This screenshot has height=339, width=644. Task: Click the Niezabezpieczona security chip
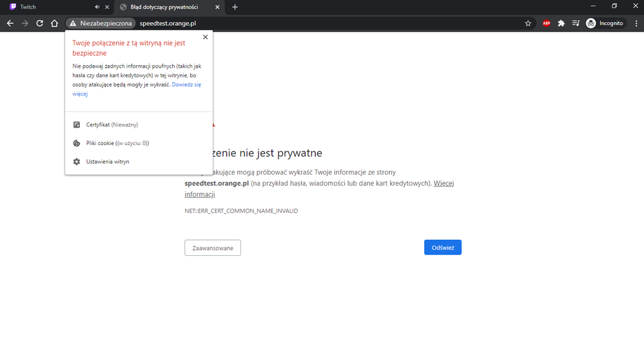(x=101, y=23)
